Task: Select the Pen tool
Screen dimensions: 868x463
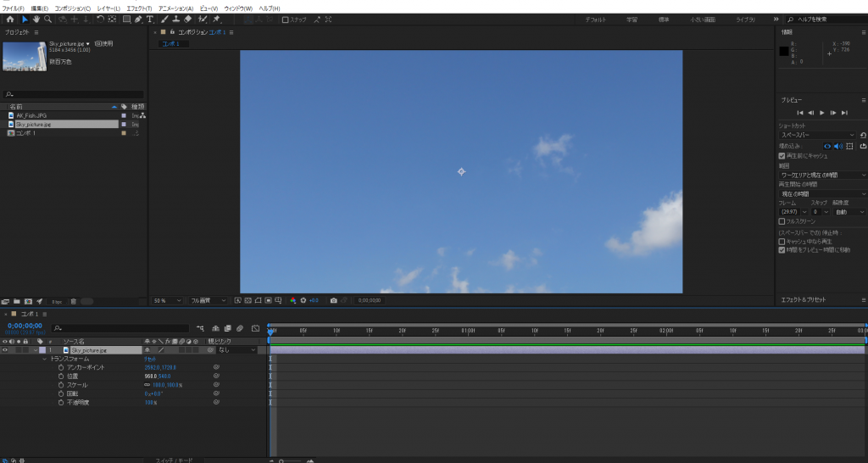Action: pos(138,20)
